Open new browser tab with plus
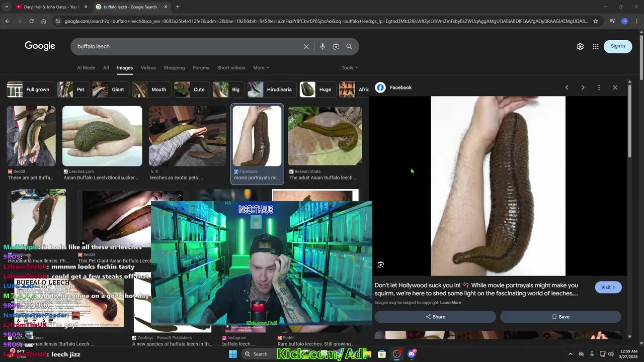The width and height of the screenshot is (644, 362). (178, 7)
